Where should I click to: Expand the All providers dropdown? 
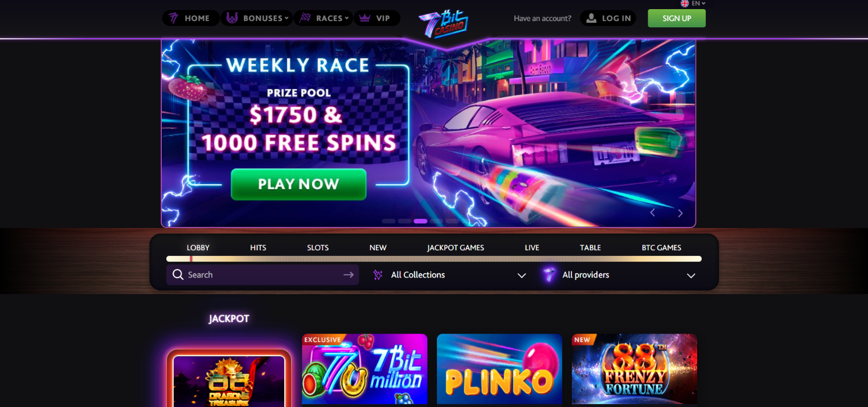point(620,275)
